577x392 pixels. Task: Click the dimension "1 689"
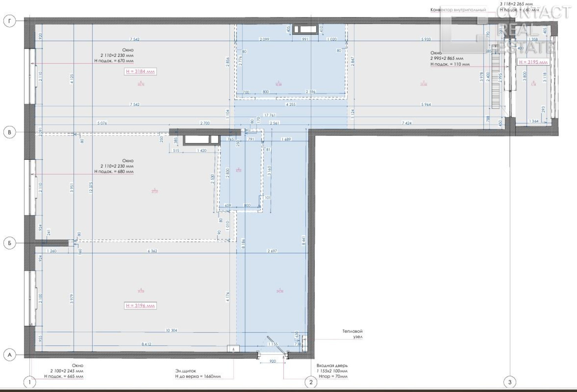(286, 139)
